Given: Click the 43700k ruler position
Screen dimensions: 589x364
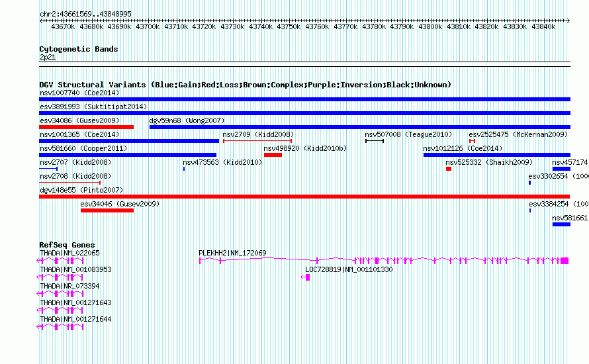Looking at the screenshot, I should (148, 26).
